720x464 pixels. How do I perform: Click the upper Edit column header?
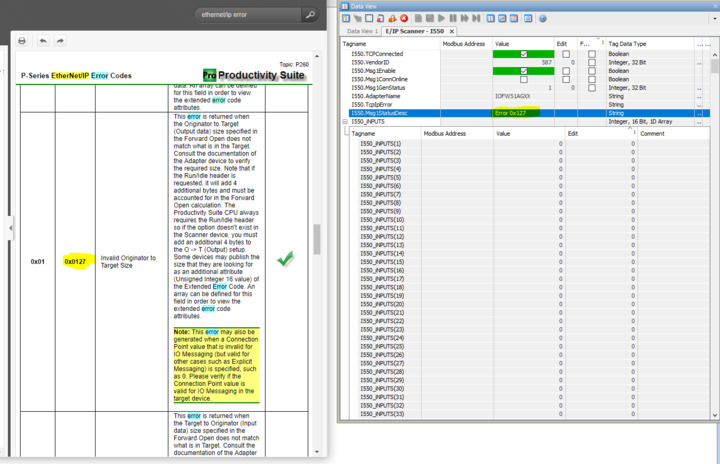[x=565, y=44]
